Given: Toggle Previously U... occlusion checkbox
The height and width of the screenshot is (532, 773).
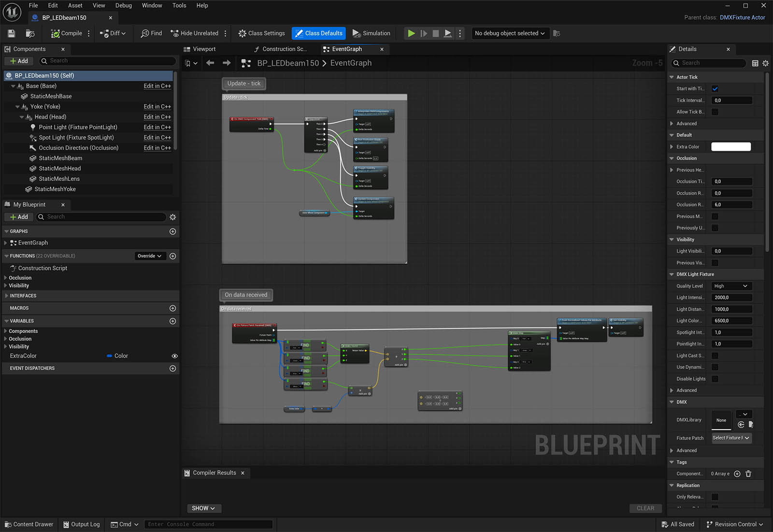Looking at the screenshot, I should (715, 228).
